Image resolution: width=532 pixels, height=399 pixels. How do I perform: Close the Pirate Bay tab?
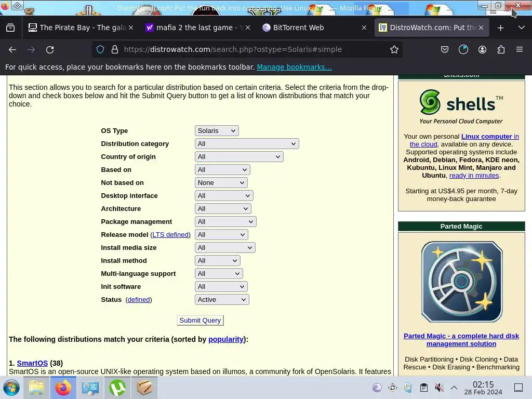coord(131,28)
